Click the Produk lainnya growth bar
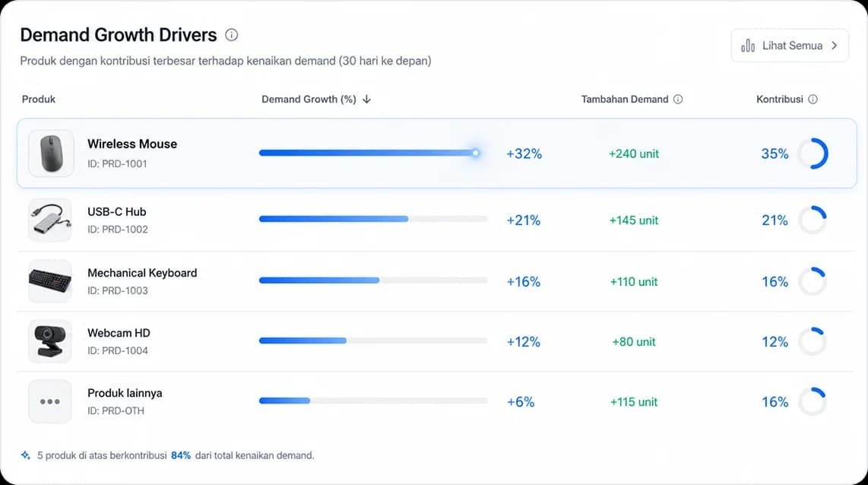This screenshot has width=868, height=485. point(373,401)
